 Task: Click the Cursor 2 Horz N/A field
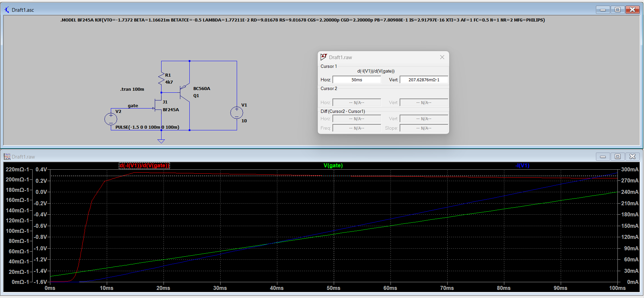click(357, 102)
